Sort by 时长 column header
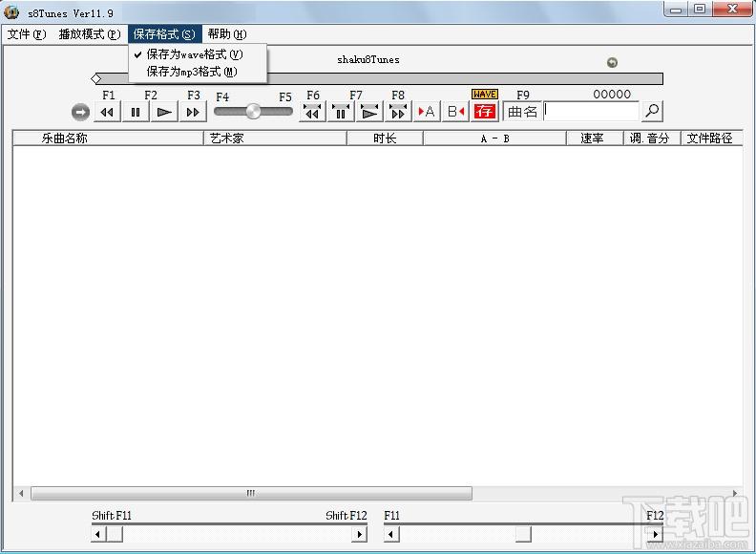Viewport: 756px width, 554px height. point(385,138)
